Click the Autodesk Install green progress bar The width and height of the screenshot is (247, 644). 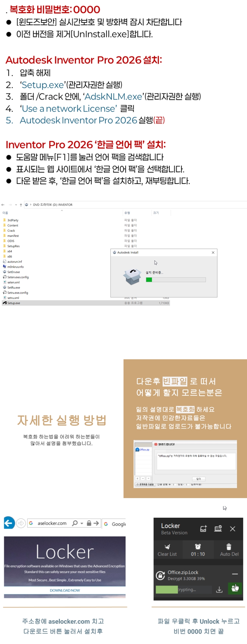tap(176, 280)
